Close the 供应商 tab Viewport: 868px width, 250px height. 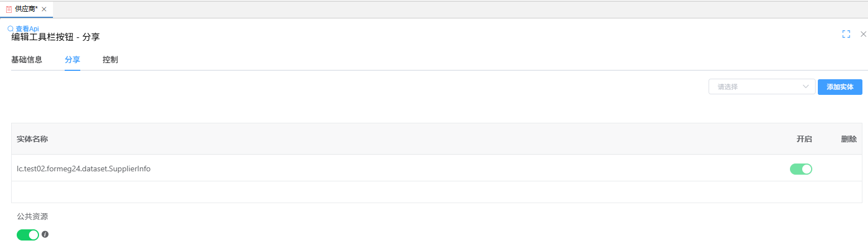click(x=44, y=9)
